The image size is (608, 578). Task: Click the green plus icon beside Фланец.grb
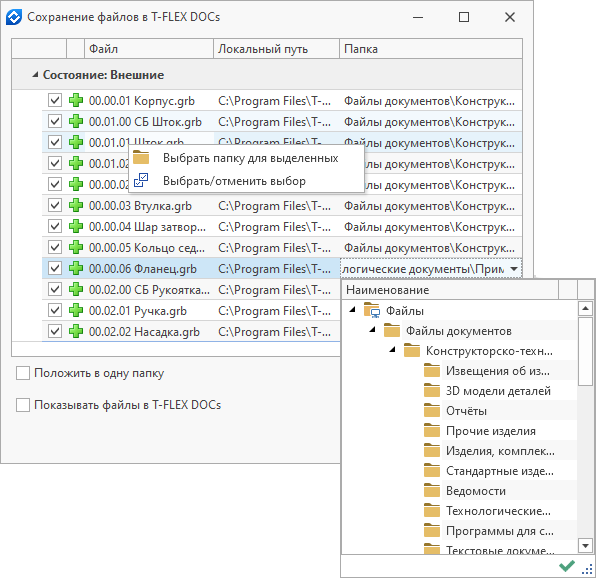click(76, 268)
